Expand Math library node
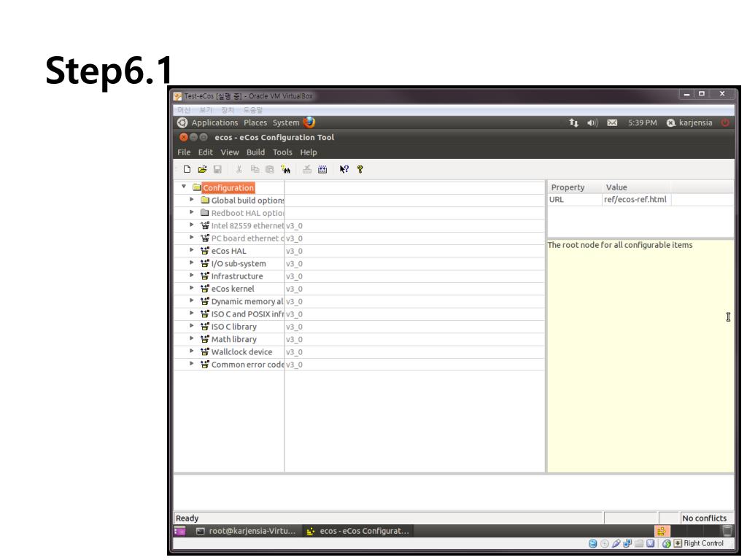The width and height of the screenshot is (747, 560). click(192, 338)
